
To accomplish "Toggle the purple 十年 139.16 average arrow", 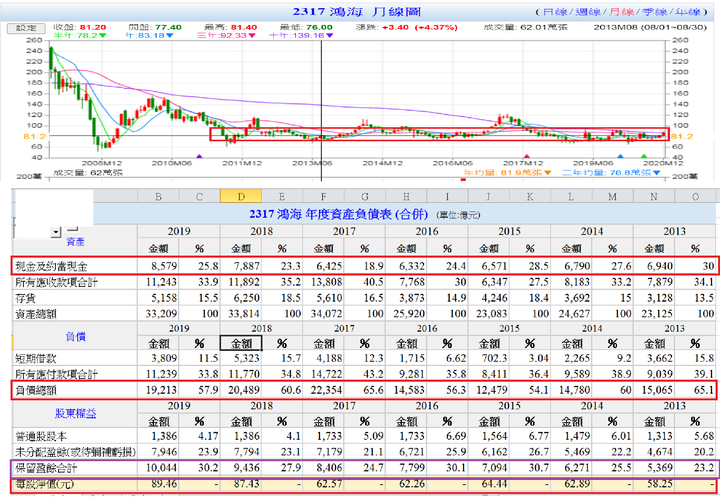I will click(x=329, y=35).
